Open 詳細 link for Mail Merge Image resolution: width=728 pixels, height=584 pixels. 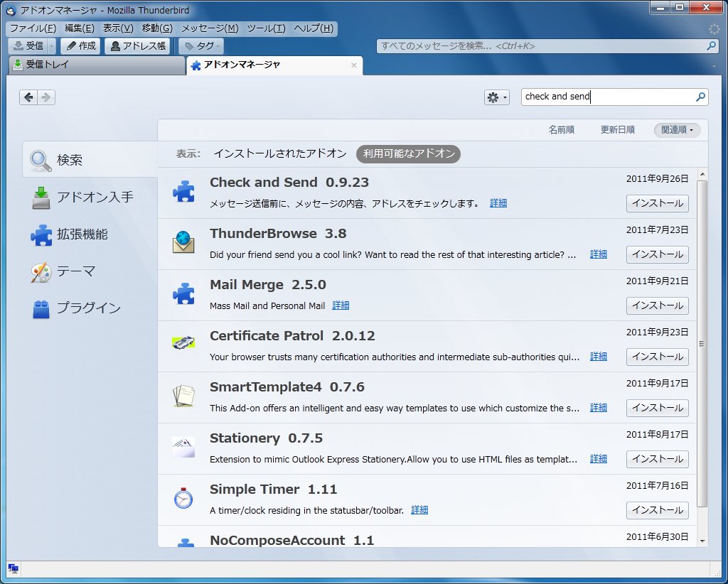(x=341, y=305)
